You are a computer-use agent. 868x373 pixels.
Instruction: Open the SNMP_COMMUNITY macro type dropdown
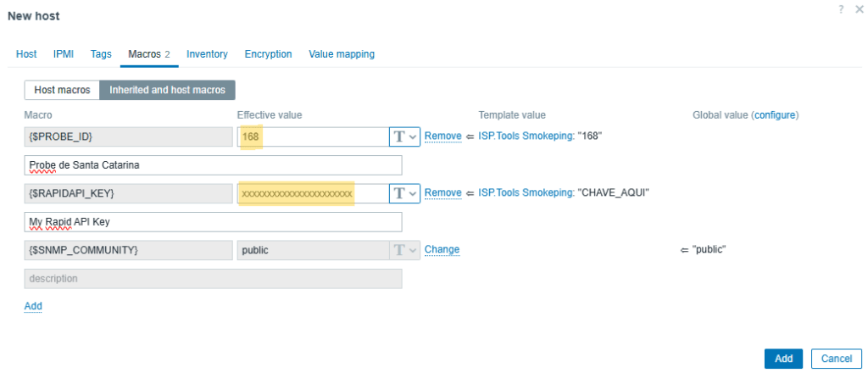[x=404, y=250]
